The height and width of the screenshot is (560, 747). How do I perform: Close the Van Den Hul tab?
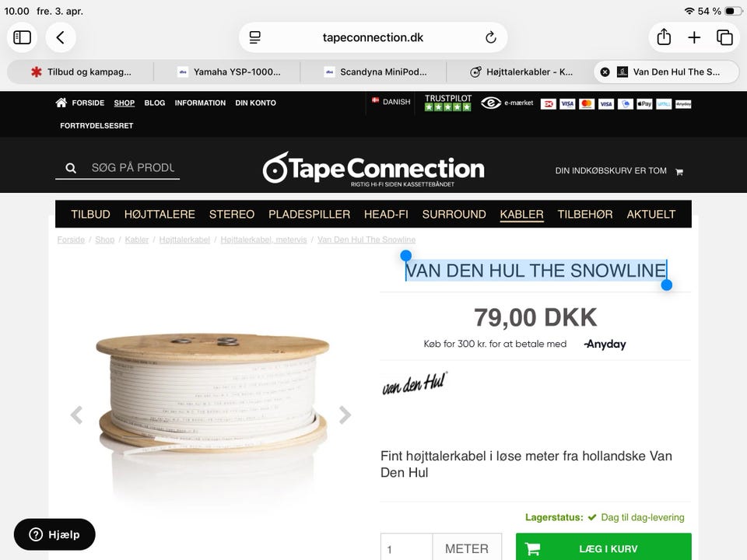(x=605, y=72)
